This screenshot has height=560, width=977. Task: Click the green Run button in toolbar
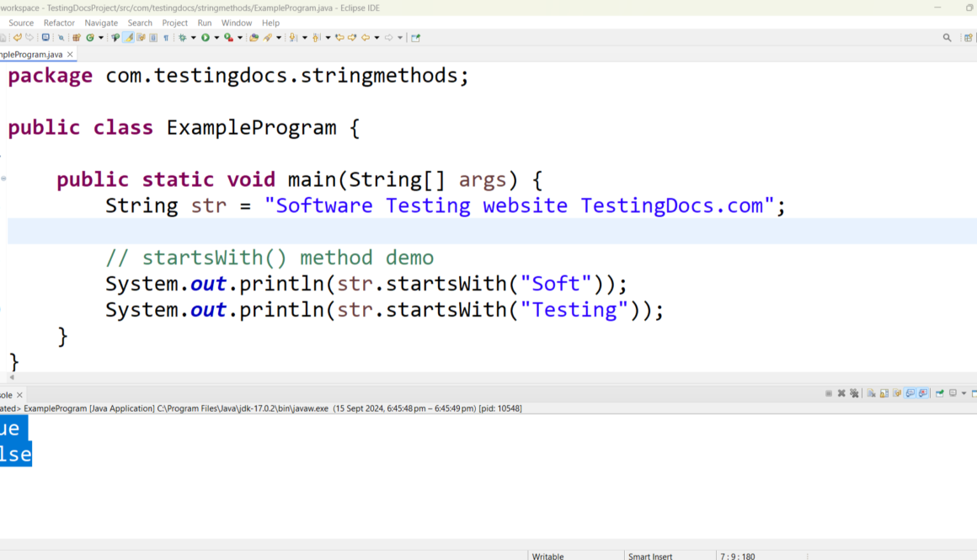(x=205, y=38)
